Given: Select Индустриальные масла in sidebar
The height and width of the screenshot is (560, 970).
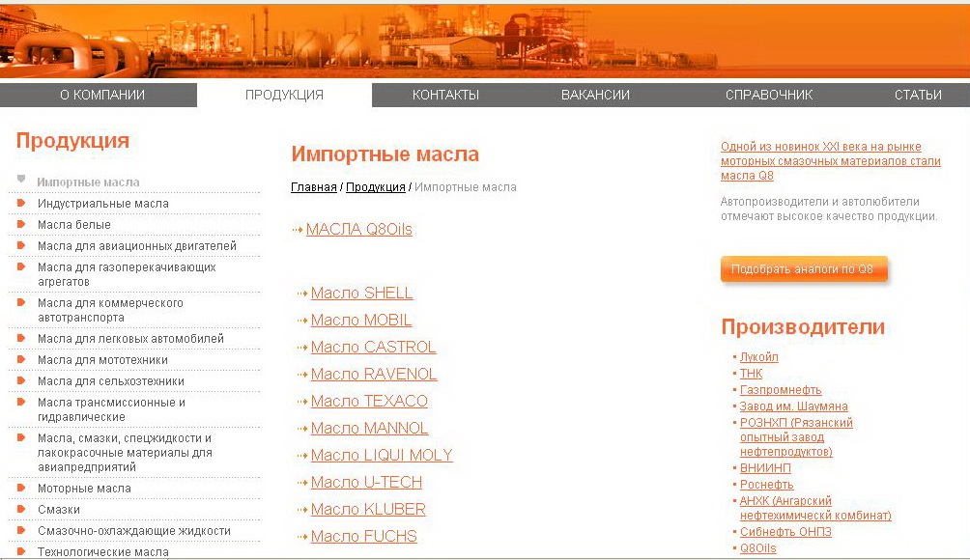Looking at the screenshot, I should click(x=103, y=204).
